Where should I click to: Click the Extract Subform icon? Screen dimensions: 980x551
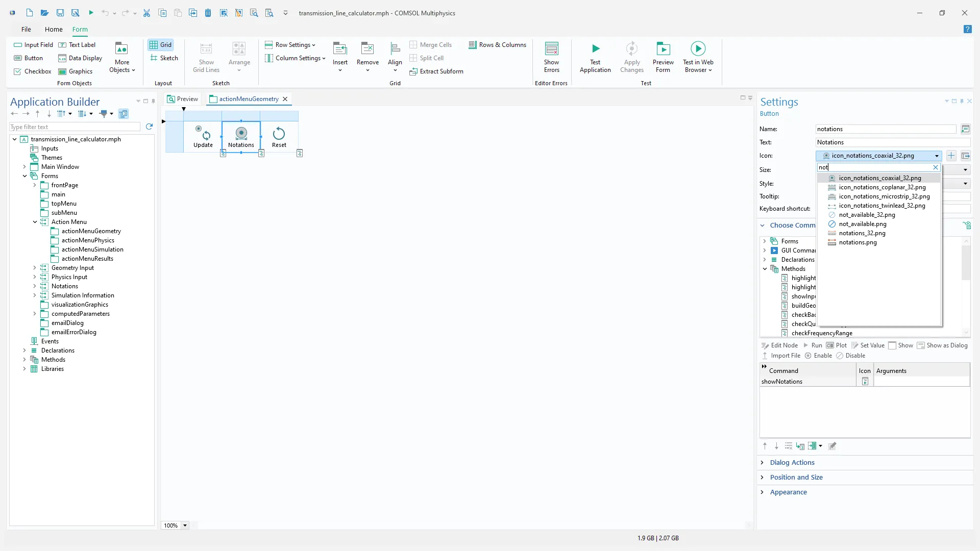coord(413,71)
